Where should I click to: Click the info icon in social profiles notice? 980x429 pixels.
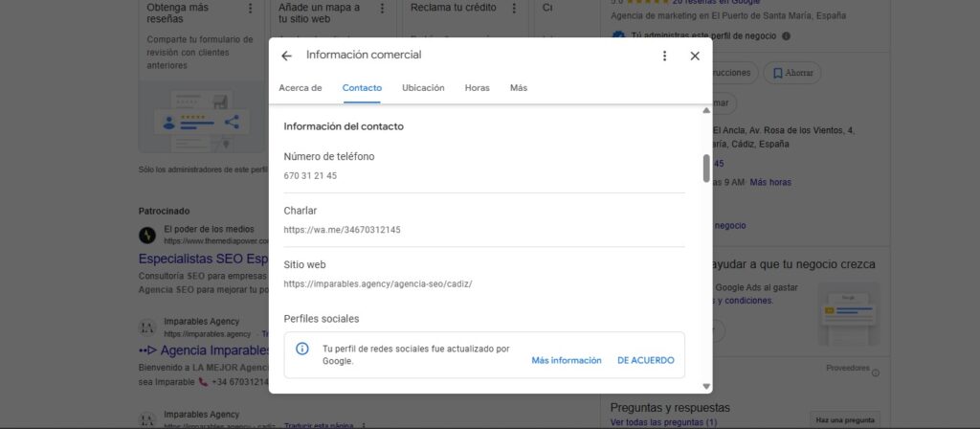301,350
